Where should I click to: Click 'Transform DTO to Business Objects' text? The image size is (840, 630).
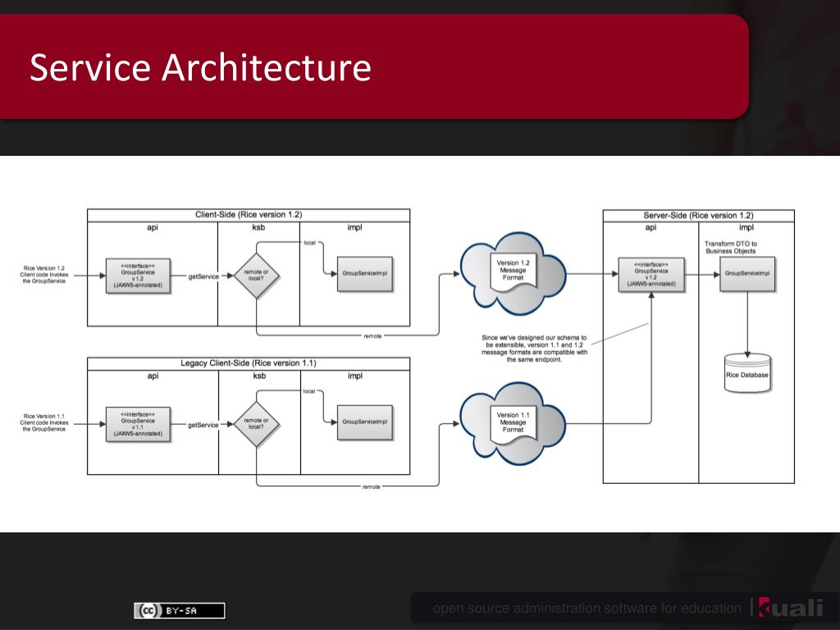[731, 247]
